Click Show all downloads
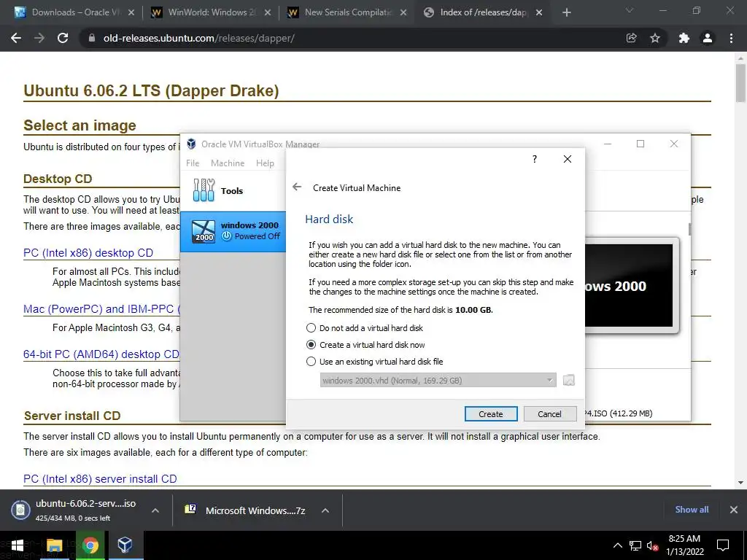Screen dimensions: 747x560 pyautogui.click(x=692, y=510)
